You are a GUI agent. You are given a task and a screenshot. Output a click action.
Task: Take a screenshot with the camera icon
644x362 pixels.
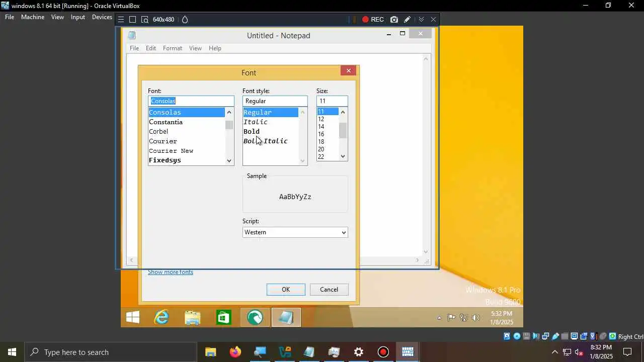click(394, 20)
